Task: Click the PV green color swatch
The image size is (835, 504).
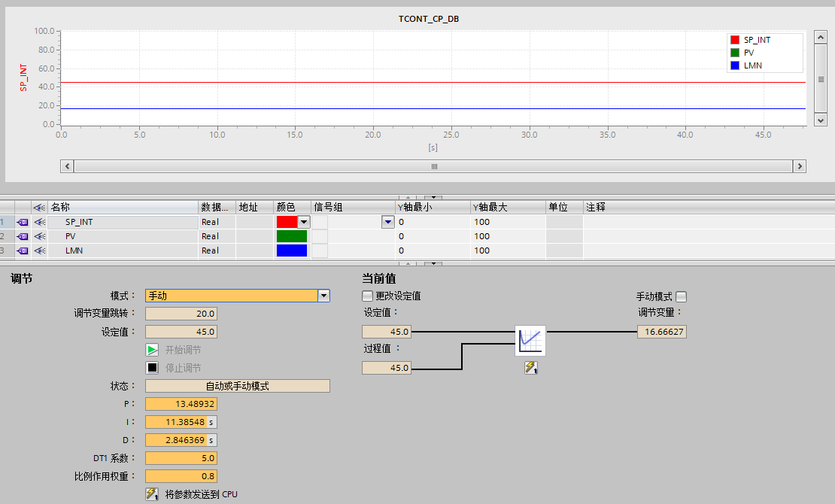Action: pyautogui.click(x=292, y=236)
